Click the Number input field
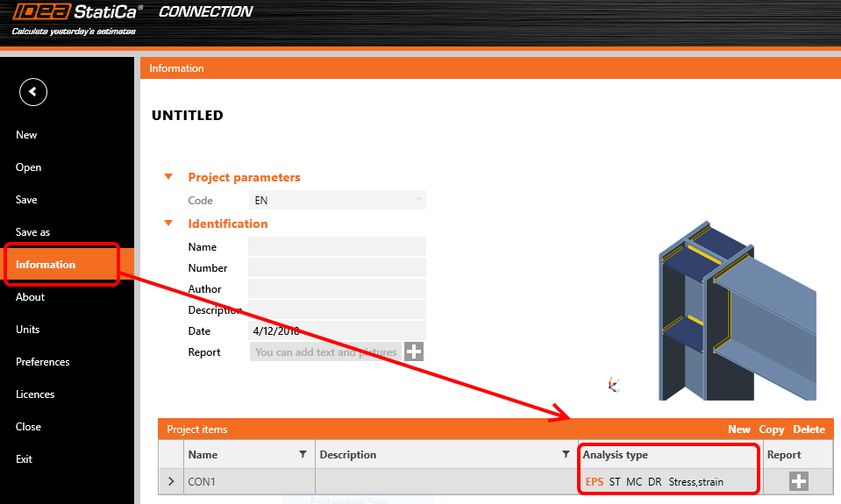The image size is (841, 504). [338, 267]
